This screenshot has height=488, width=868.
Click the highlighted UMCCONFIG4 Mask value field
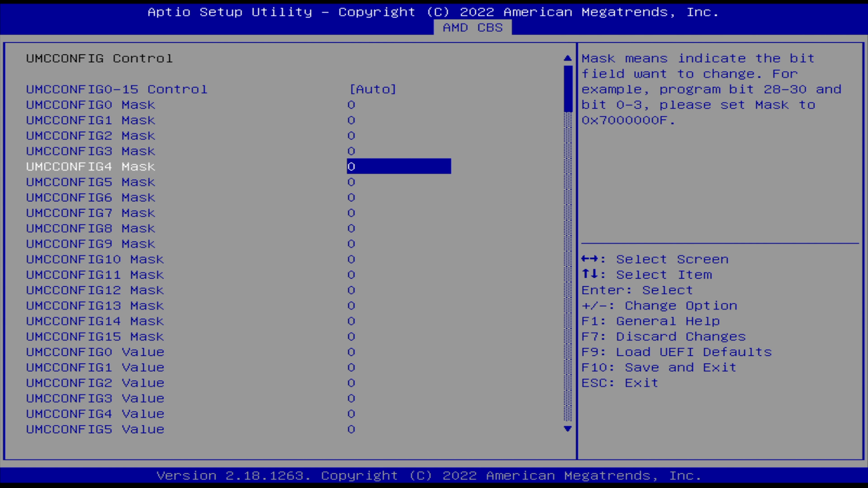tap(399, 166)
